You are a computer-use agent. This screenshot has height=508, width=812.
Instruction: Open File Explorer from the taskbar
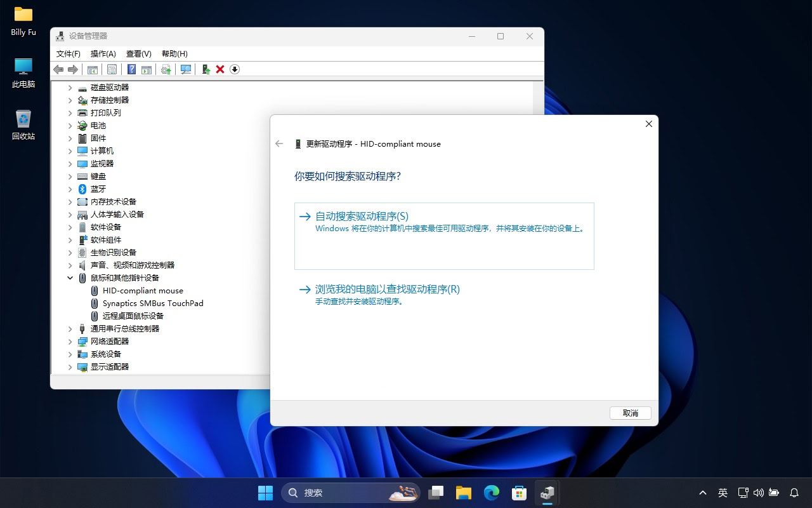(464, 493)
